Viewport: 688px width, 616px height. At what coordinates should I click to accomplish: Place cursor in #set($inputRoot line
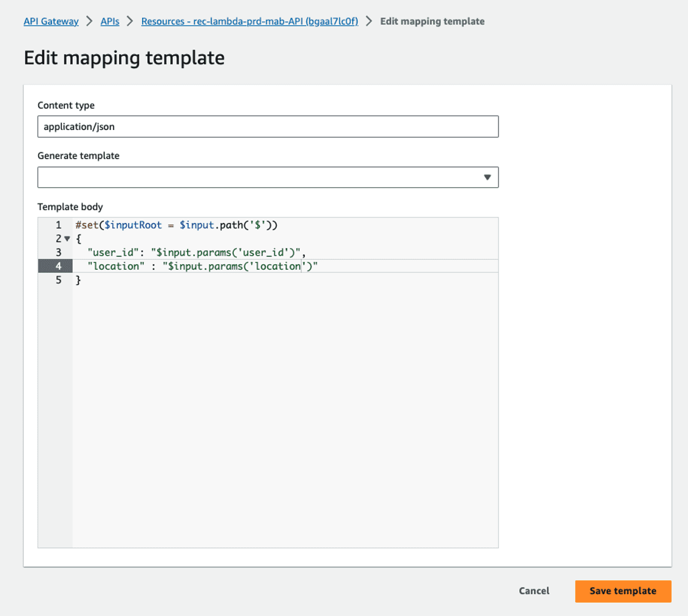[176, 225]
